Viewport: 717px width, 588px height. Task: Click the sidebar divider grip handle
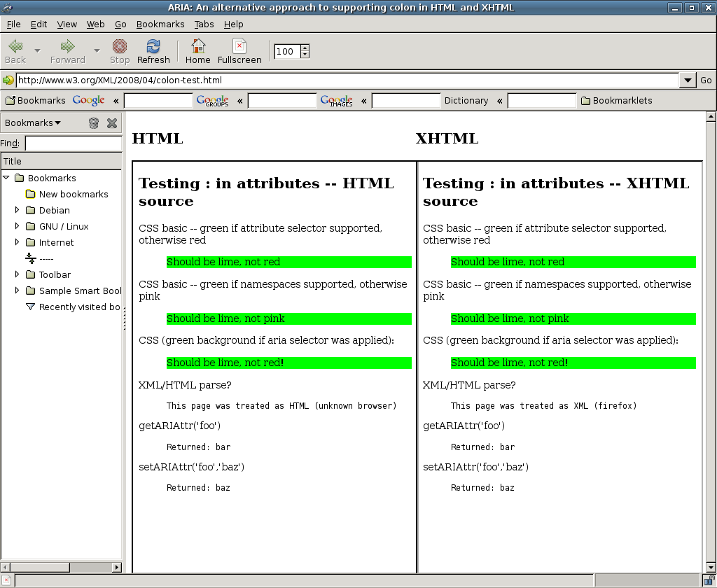pos(124,318)
